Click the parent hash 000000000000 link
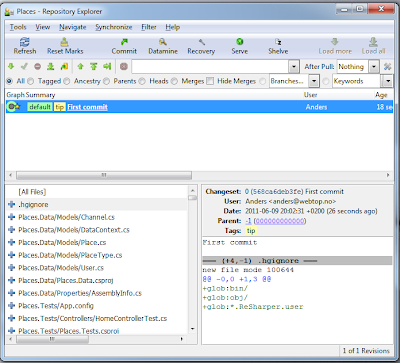 click(x=280, y=221)
